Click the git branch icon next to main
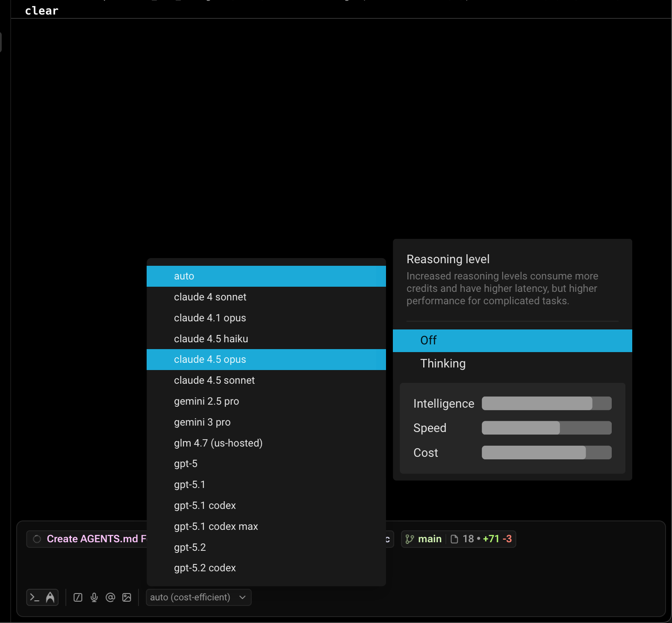672x623 pixels. coord(410,539)
